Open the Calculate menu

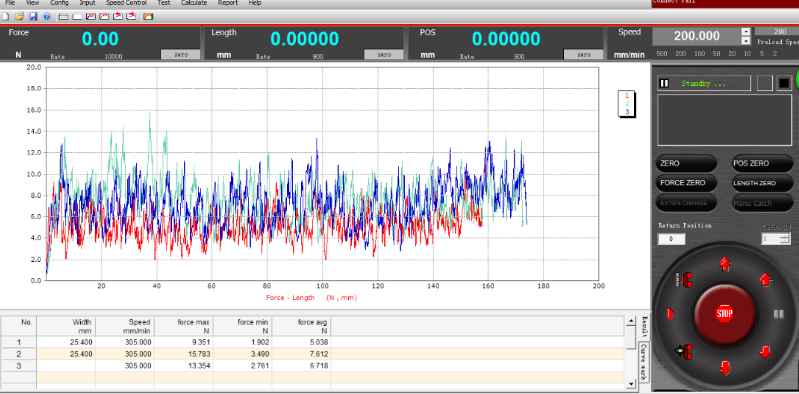tap(194, 3)
